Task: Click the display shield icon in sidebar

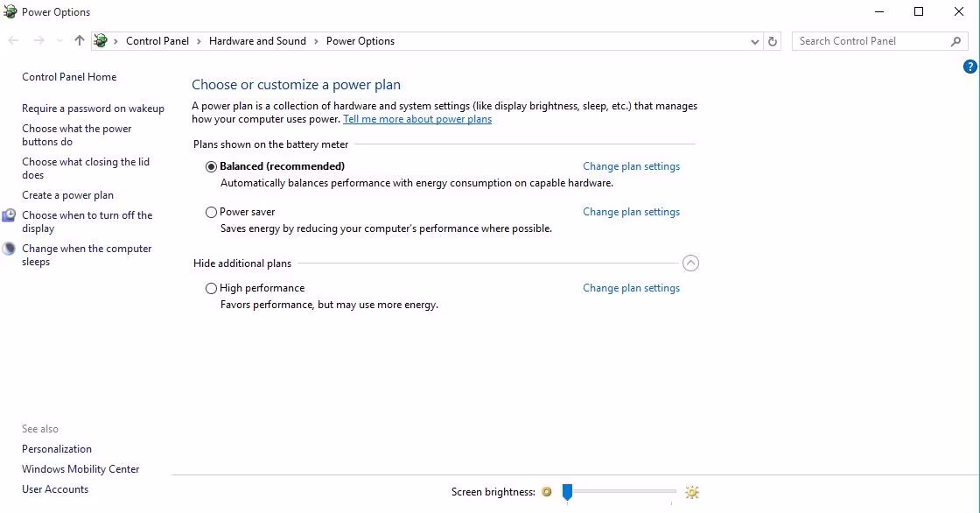Action: coord(9,215)
